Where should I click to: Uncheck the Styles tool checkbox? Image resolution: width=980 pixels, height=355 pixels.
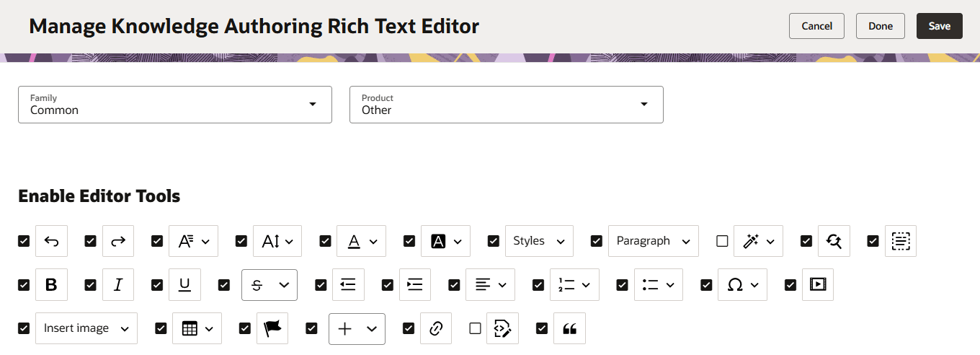click(493, 241)
